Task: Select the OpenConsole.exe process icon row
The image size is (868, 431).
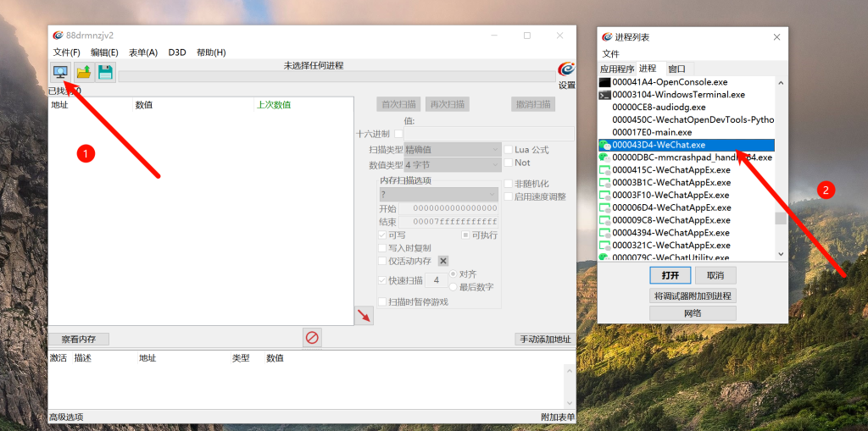Action: 686,82
